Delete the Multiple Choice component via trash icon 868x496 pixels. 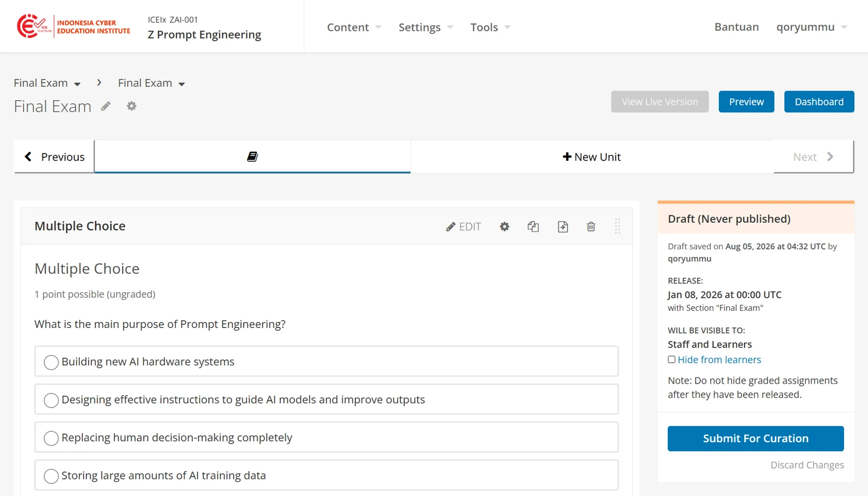(x=591, y=227)
